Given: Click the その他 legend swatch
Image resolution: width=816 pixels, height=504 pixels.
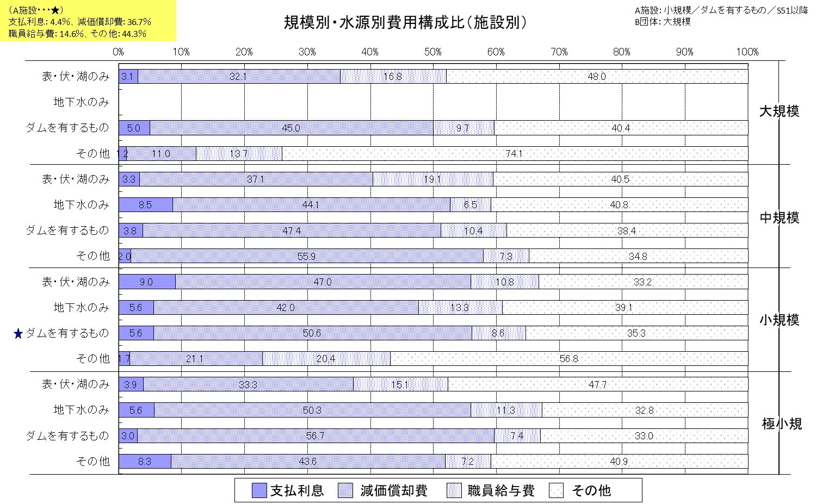Looking at the screenshot, I should pyautogui.click(x=556, y=490).
